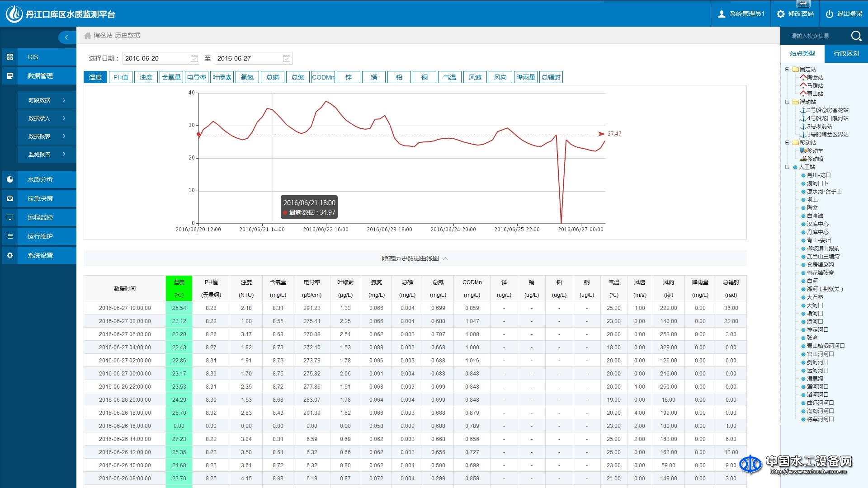The height and width of the screenshot is (488, 868).
Task: Open end date calendar icon
Action: pos(286,58)
